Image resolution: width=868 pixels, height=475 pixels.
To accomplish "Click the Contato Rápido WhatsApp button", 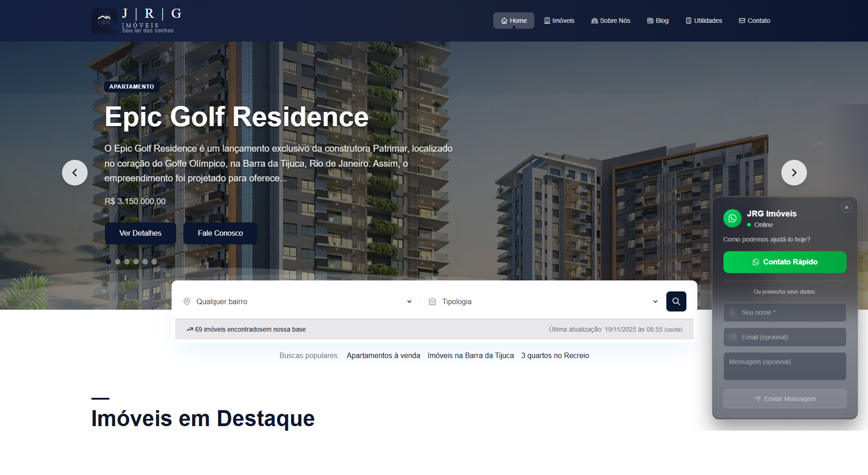I will pyautogui.click(x=784, y=262).
